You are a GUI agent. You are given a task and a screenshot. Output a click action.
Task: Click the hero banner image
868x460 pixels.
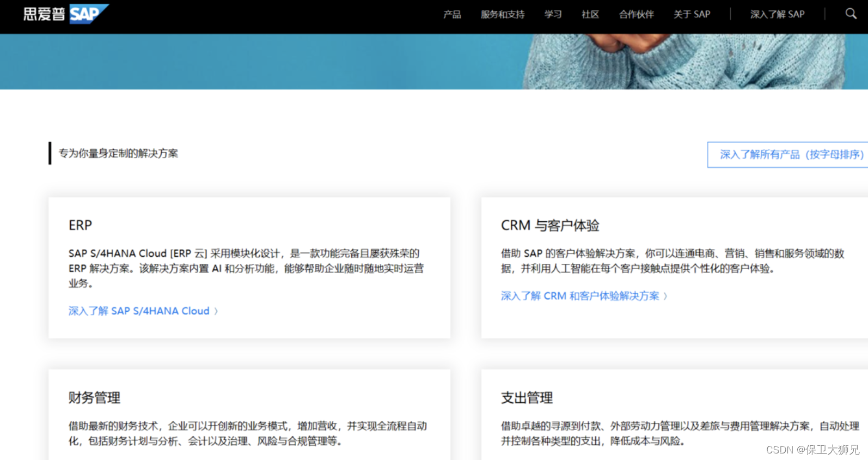[x=434, y=62]
